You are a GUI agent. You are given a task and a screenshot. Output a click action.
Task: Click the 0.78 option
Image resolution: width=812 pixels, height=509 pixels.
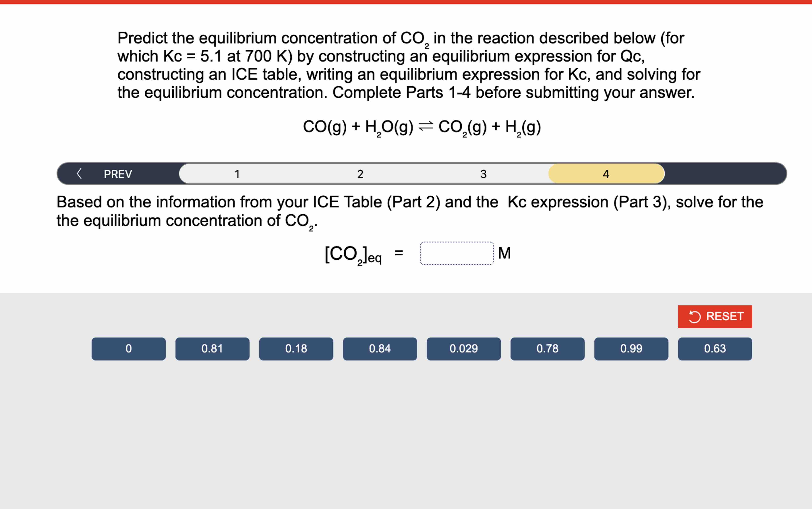click(548, 349)
